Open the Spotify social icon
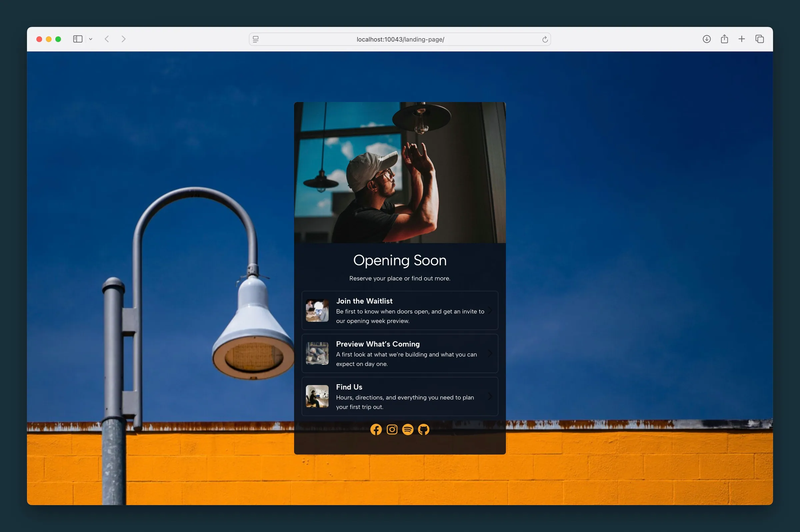Image resolution: width=800 pixels, height=532 pixels. point(408,429)
